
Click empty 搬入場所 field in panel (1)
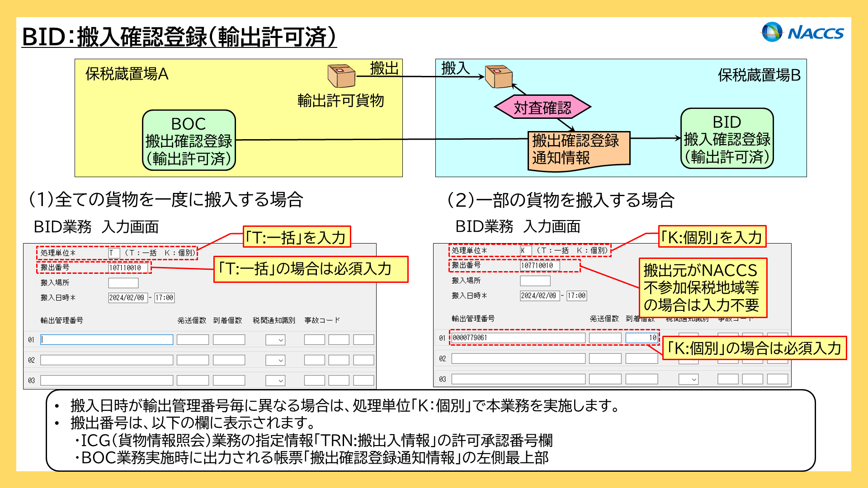tap(123, 283)
